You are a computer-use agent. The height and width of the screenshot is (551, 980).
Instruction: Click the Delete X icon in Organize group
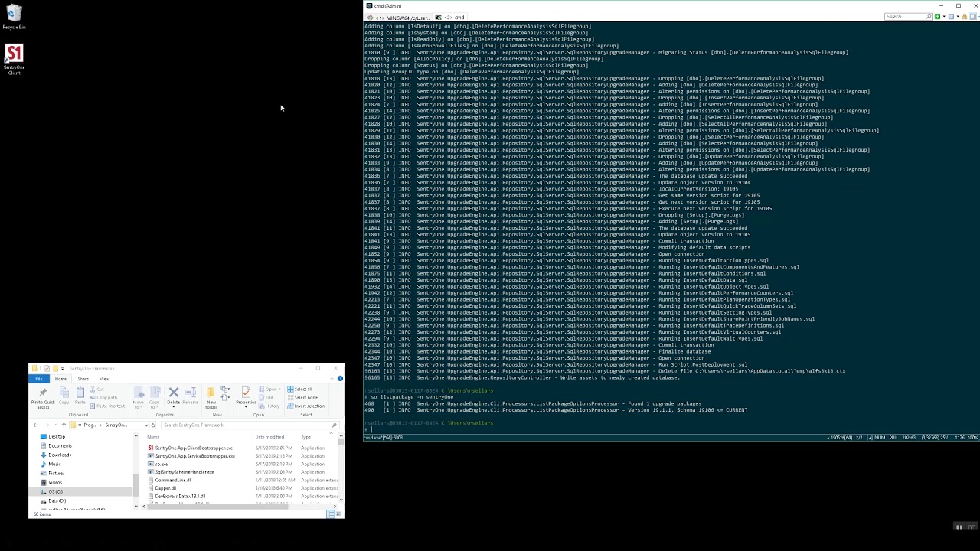coord(173,392)
